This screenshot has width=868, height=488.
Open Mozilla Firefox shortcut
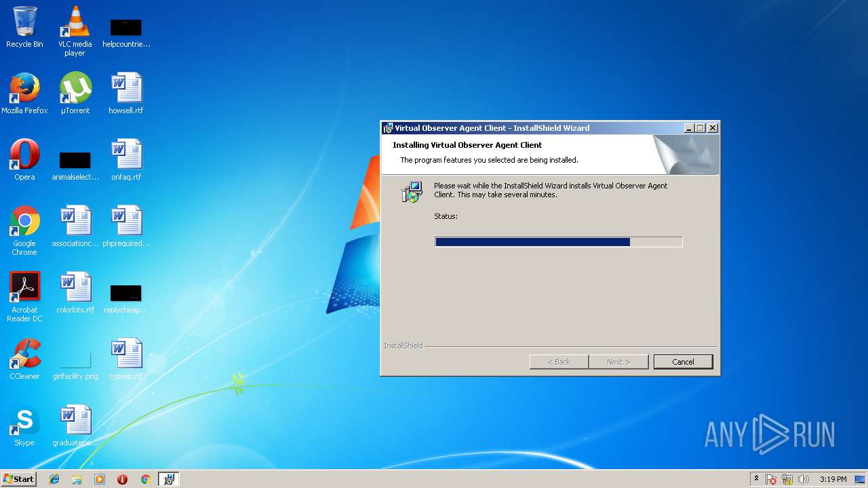24,94
